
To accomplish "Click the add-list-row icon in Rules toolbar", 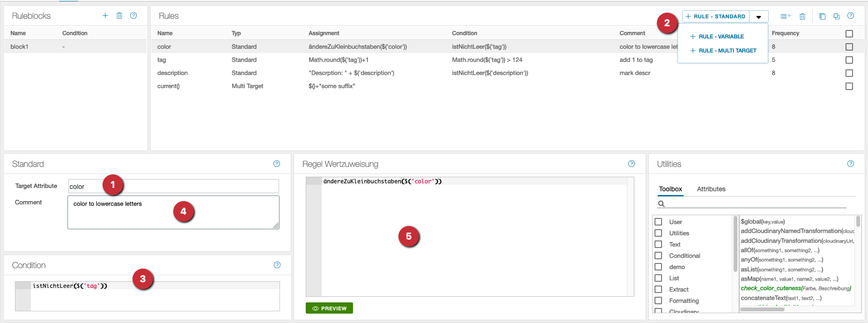I will click(x=785, y=16).
